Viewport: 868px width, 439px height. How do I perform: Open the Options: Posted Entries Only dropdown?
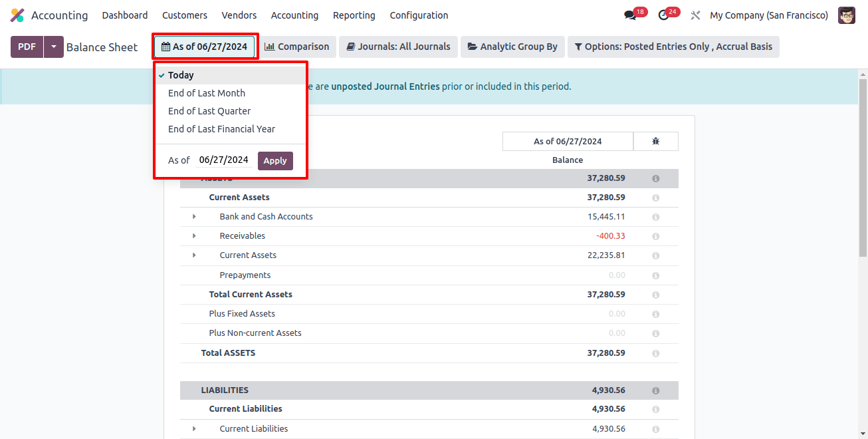(673, 47)
